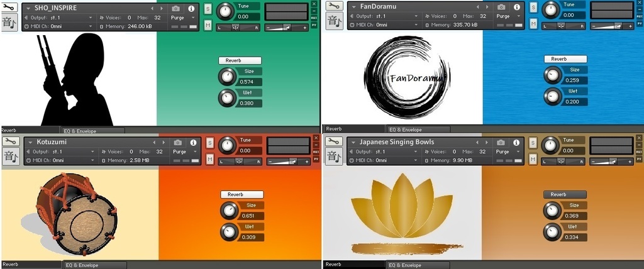Image resolution: width=644 pixels, height=269 pixels.
Task: Click AUX button on Kotuzumi instrument
Action: coord(316,151)
